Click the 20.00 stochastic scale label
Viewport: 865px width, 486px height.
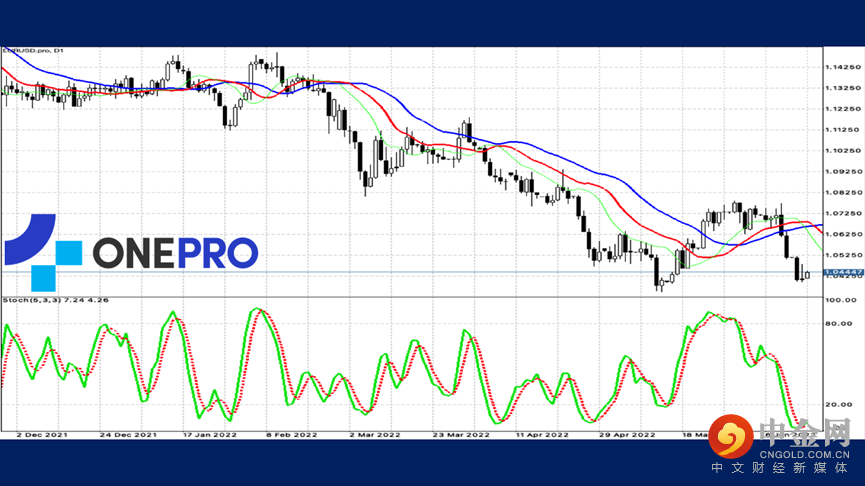coord(839,404)
